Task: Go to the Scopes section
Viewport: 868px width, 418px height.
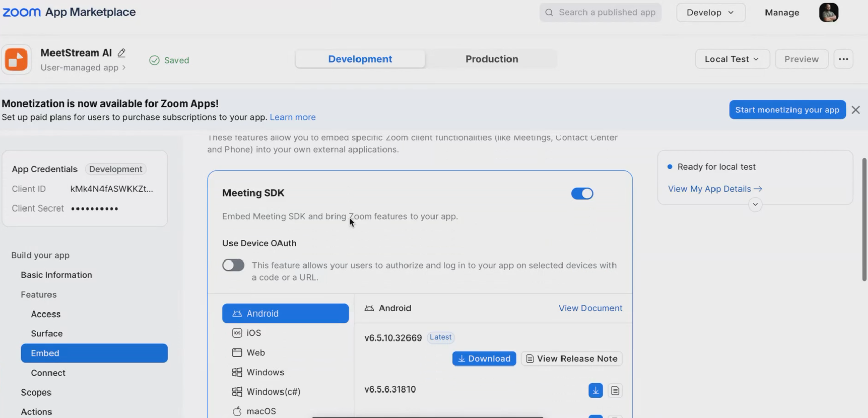Action: 36,392
